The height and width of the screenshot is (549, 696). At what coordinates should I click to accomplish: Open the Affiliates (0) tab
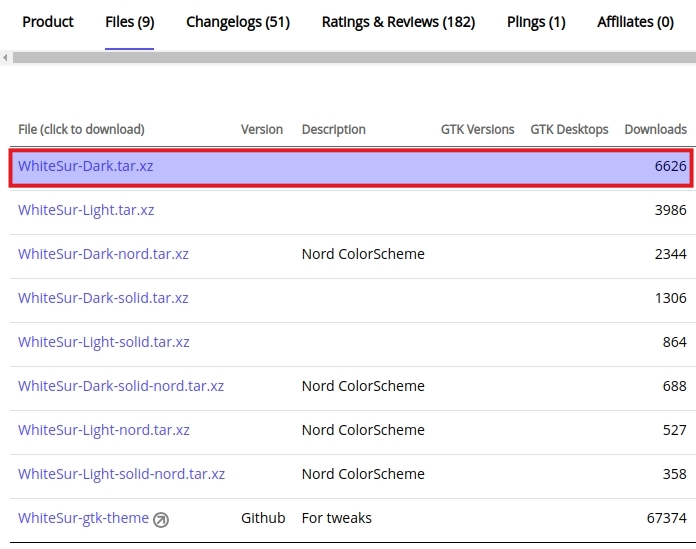635,22
